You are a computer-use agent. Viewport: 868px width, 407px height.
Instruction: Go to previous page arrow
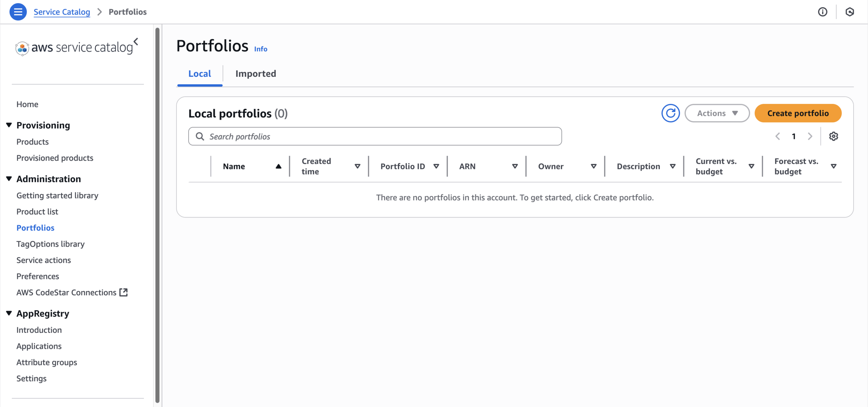(x=778, y=136)
